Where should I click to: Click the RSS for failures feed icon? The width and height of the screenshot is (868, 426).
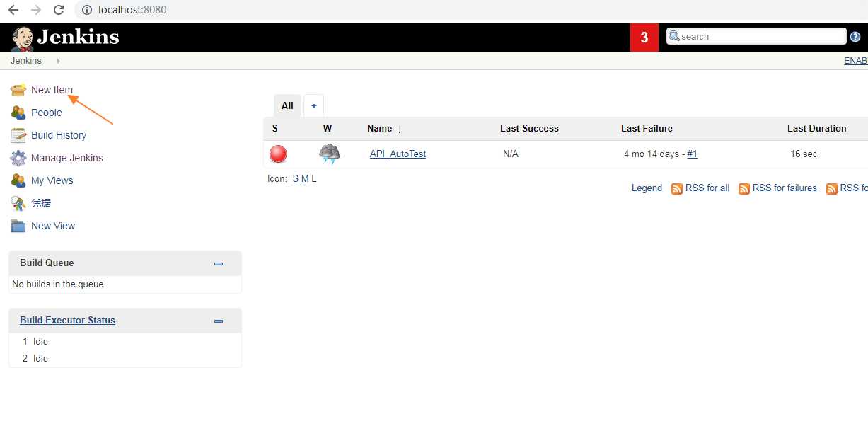click(744, 188)
